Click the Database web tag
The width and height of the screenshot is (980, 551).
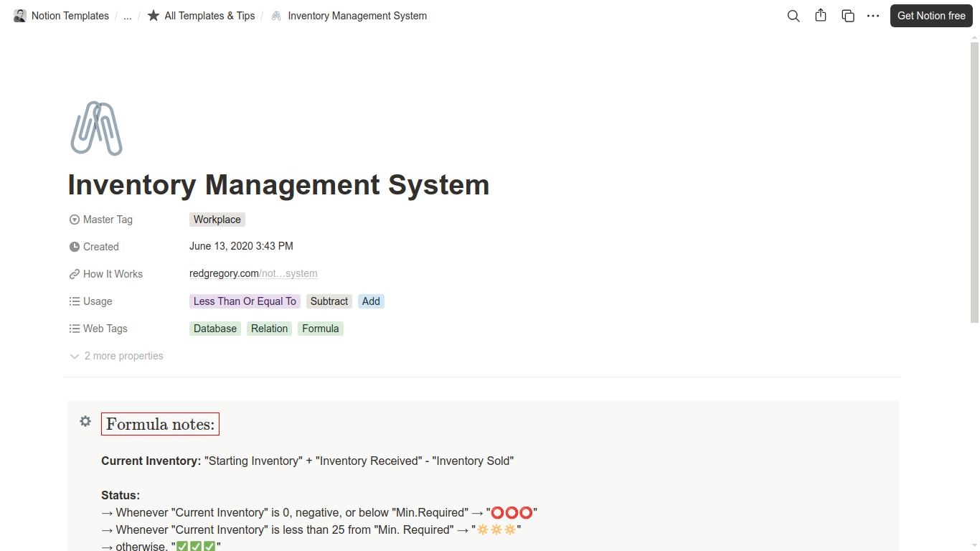pos(215,329)
